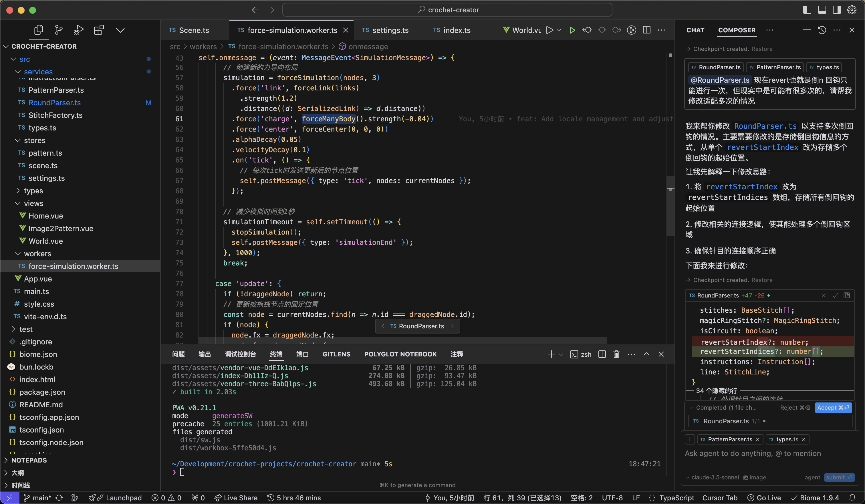Open RoundParser.ts in the file tree
Viewport: 865px width, 504px height.
pyautogui.click(x=55, y=103)
